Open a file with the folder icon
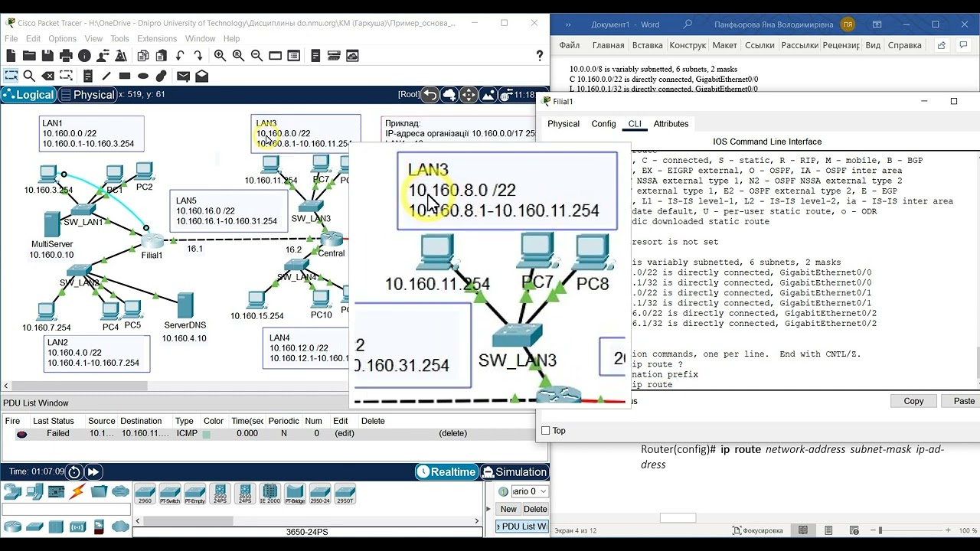 [29, 56]
